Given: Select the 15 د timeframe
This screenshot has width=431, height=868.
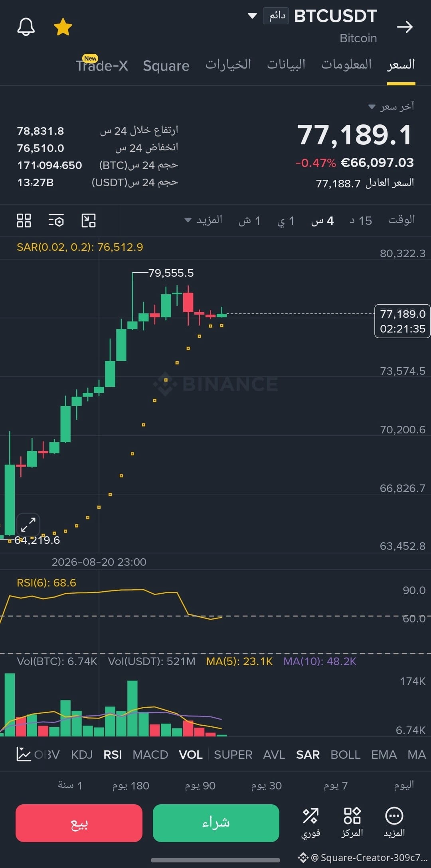Looking at the screenshot, I should [x=361, y=220].
